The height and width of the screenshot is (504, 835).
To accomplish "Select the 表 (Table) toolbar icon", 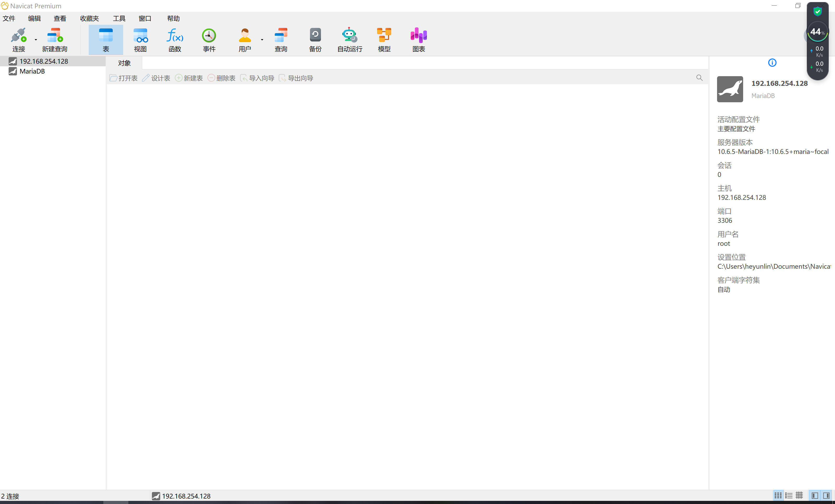I will 106,40.
